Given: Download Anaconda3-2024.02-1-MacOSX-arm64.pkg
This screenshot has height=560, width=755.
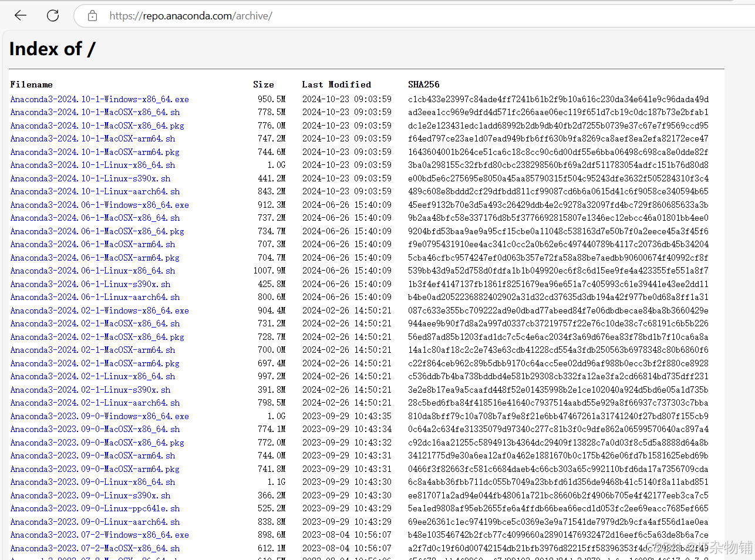Looking at the screenshot, I should pyautogui.click(x=95, y=363).
